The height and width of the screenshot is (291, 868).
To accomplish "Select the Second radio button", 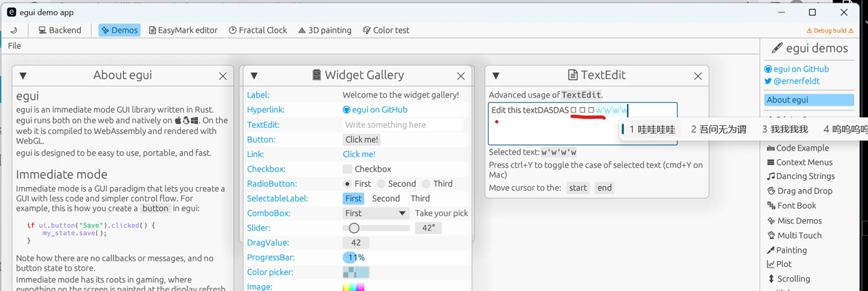I will (x=382, y=184).
